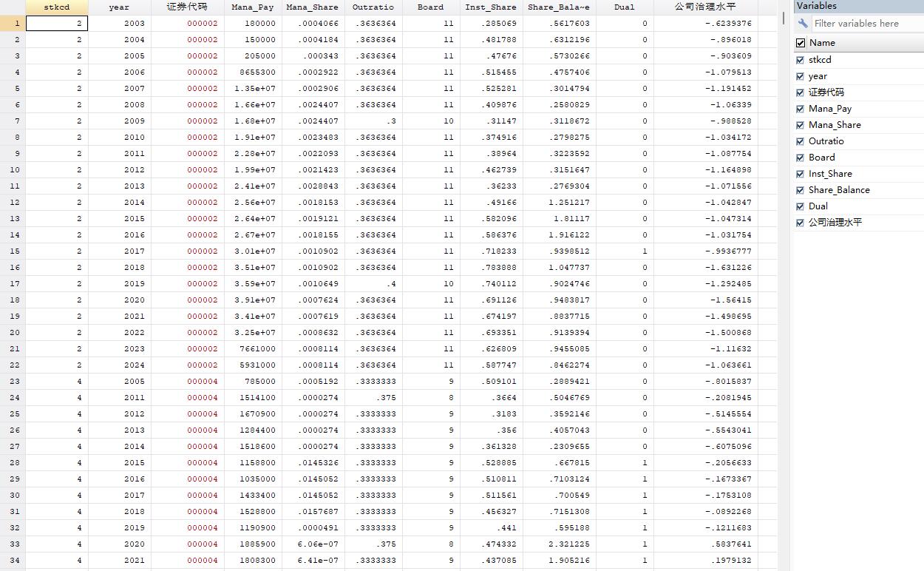This screenshot has height=571, width=924.
Task: Click the Board column header
Action: (x=430, y=7)
